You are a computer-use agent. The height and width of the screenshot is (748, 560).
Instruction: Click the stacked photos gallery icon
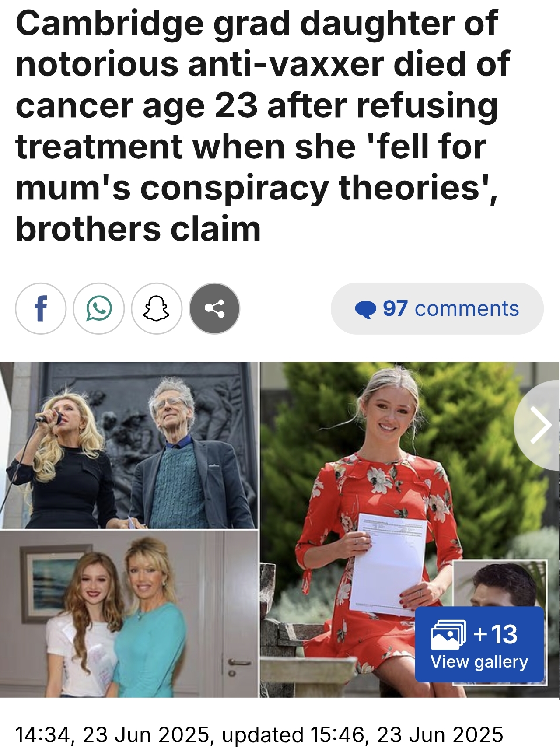pos(448,635)
